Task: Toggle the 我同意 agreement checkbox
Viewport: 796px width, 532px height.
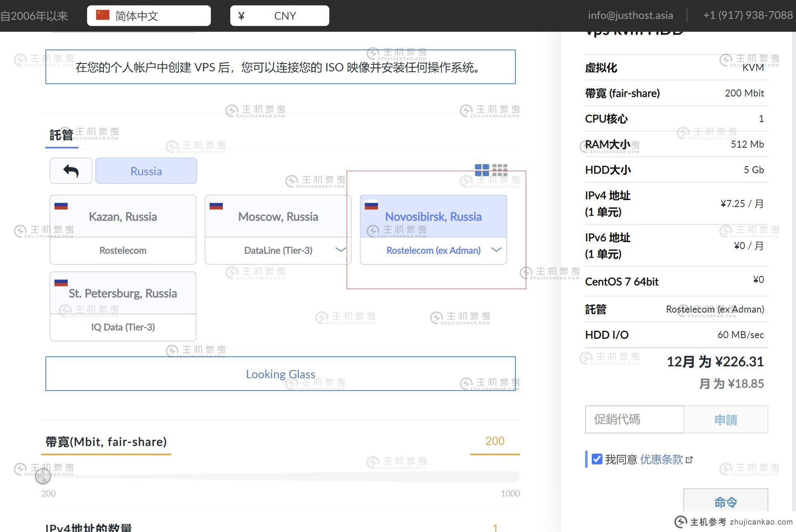Action: 597,459
